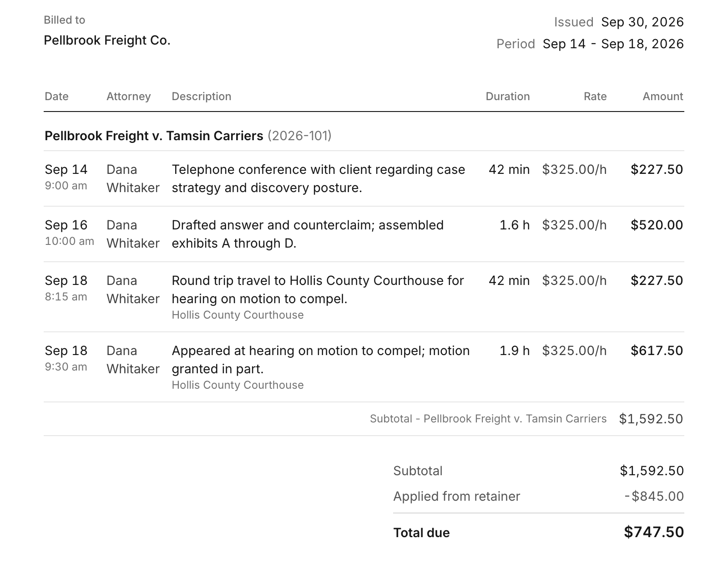Select the 'Appeared at hearing' description
Image resolution: width=728 pixels, height=569 pixels.
click(x=321, y=360)
